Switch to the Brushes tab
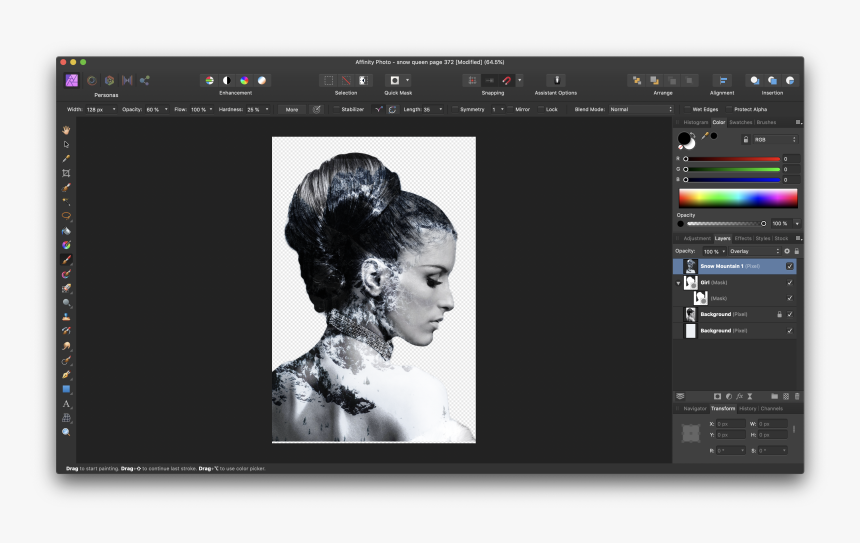 pos(766,122)
